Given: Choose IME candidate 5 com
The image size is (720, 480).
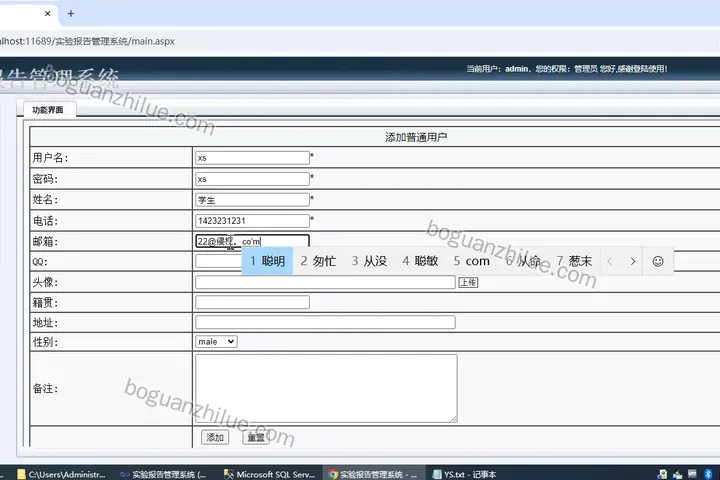Looking at the screenshot, I should (472, 261).
